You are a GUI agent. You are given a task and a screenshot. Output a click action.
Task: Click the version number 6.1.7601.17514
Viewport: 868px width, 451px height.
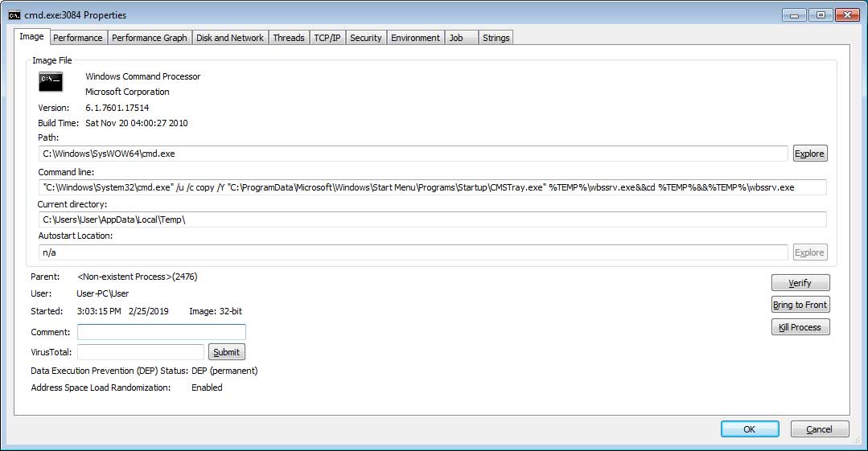[x=117, y=108]
